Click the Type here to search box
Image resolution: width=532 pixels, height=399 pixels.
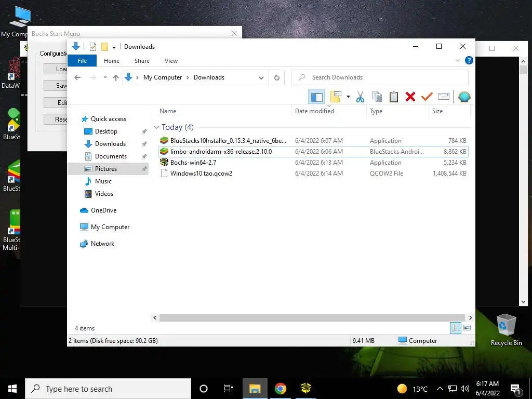pyautogui.click(x=108, y=389)
